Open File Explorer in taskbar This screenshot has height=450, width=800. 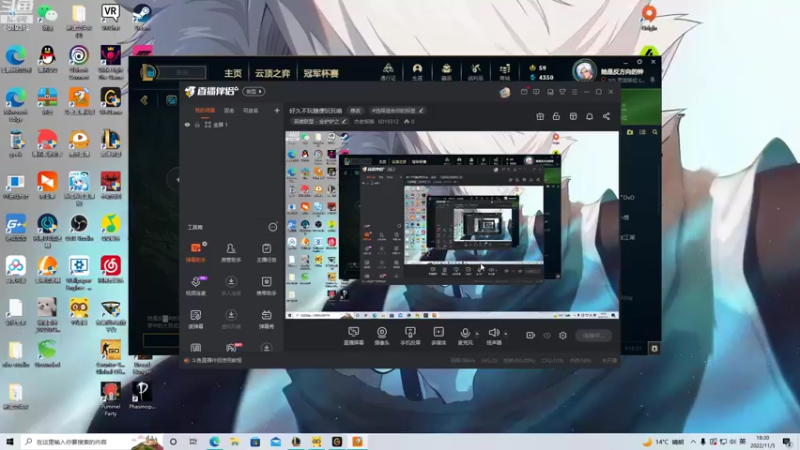(x=235, y=441)
